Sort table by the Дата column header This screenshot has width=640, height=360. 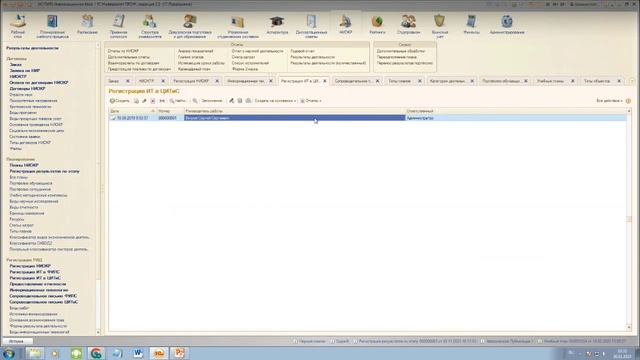(x=132, y=111)
